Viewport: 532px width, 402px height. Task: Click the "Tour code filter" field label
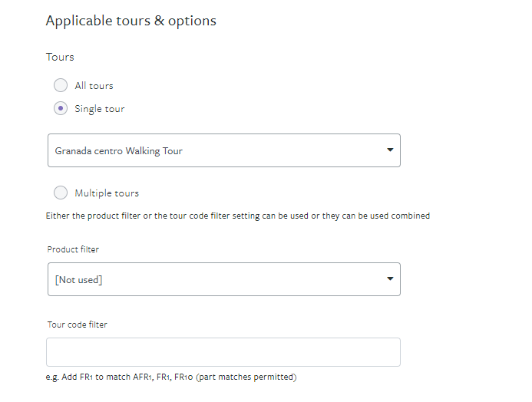pyautogui.click(x=77, y=325)
